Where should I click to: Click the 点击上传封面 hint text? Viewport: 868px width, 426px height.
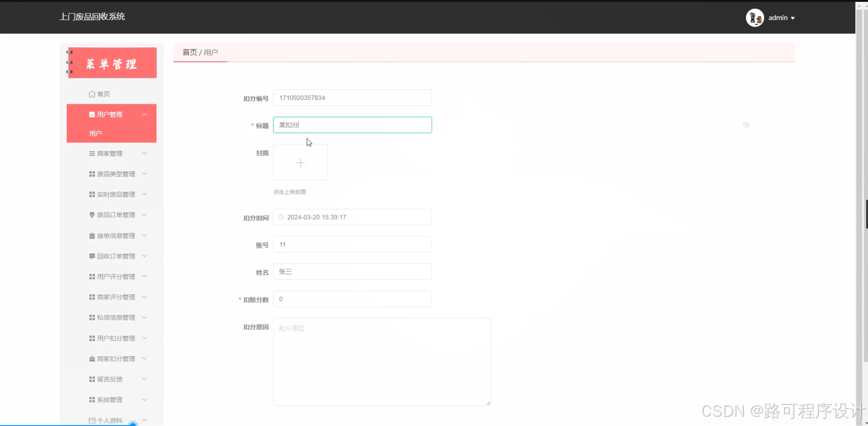coord(289,192)
